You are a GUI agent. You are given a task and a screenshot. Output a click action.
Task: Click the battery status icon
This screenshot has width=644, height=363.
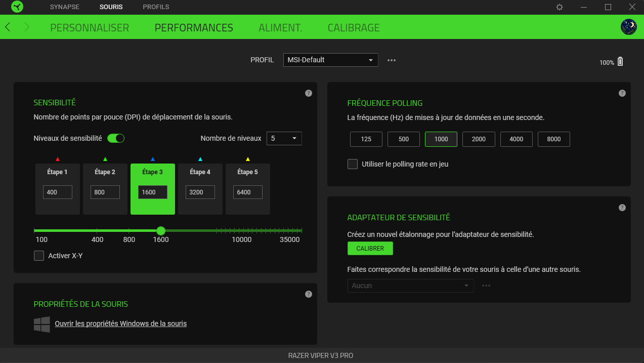coord(620,62)
